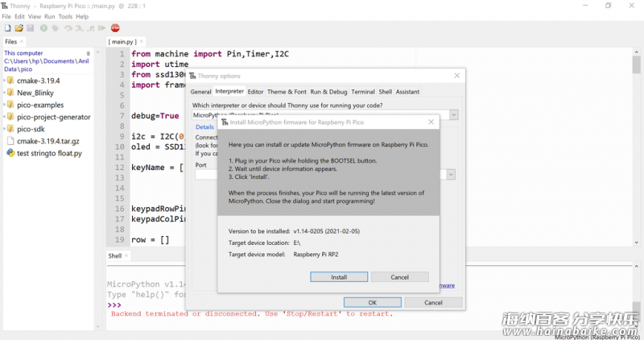Click the cmake-3.19.4 folder icon

click(x=10, y=81)
